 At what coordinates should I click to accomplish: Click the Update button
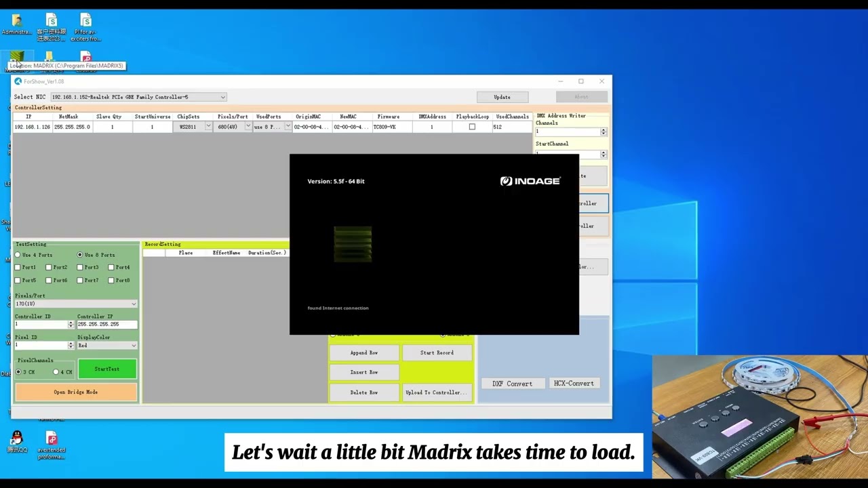point(502,97)
